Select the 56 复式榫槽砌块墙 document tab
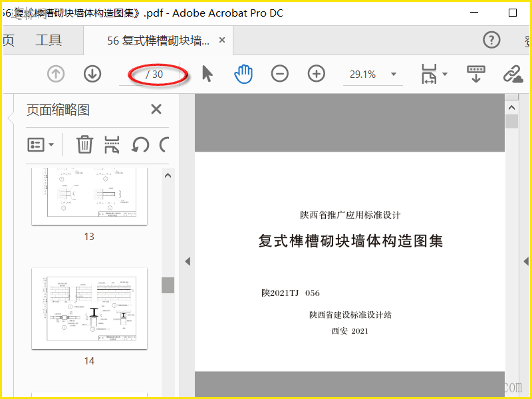The image size is (532, 399). [158, 41]
